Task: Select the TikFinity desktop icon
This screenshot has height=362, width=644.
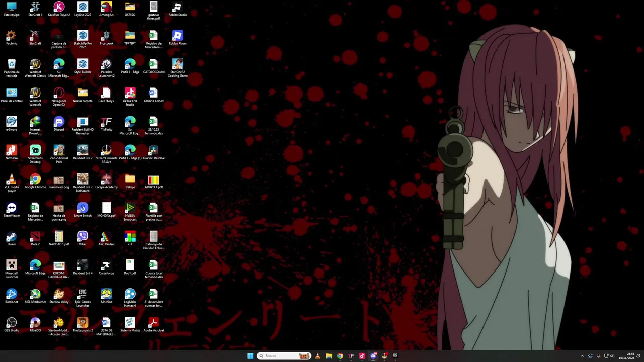Action: (106, 124)
